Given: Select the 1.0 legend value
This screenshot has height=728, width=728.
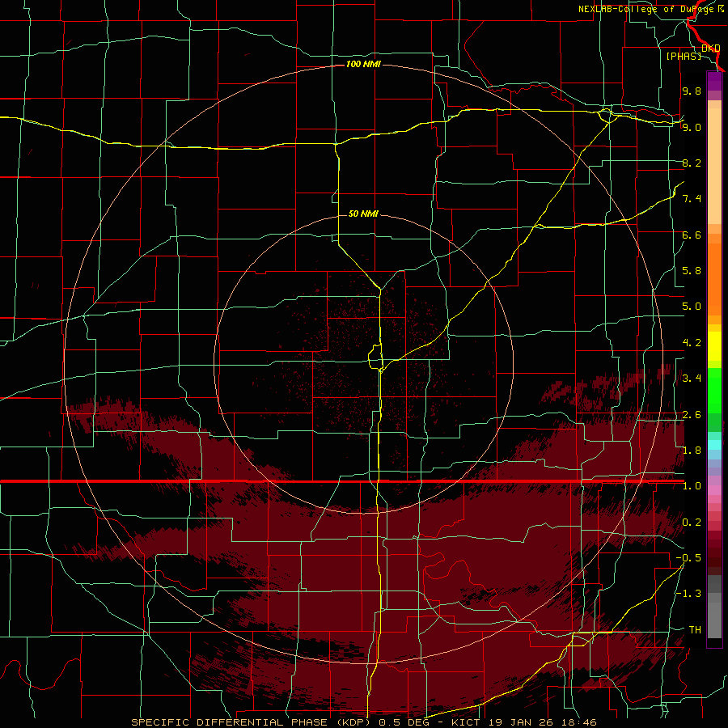Looking at the screenshot, I should coord(692,486).
